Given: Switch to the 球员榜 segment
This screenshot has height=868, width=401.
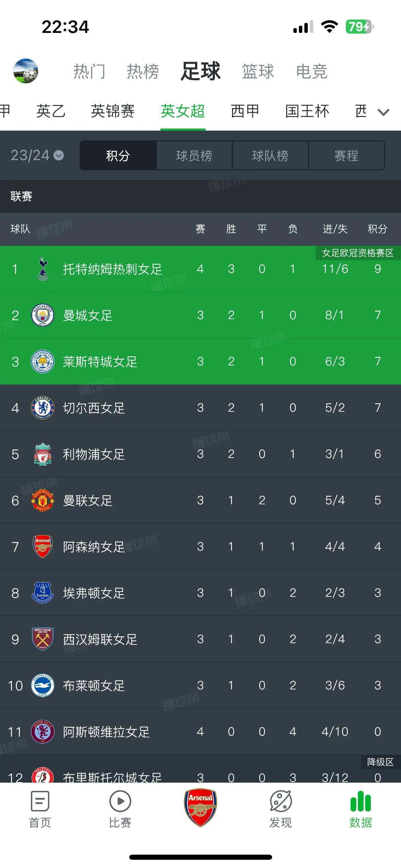Looking at the screenshot, I should 194,156.
